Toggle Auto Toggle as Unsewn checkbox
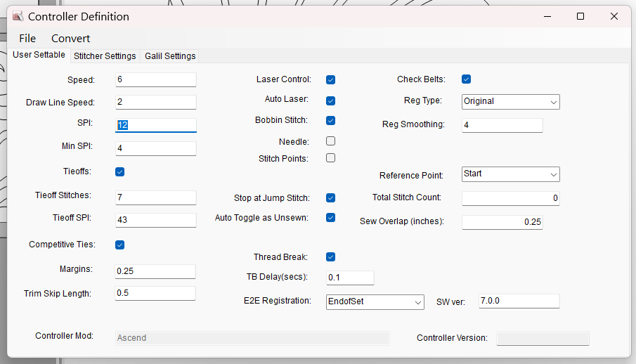 [x=330, y=218]
